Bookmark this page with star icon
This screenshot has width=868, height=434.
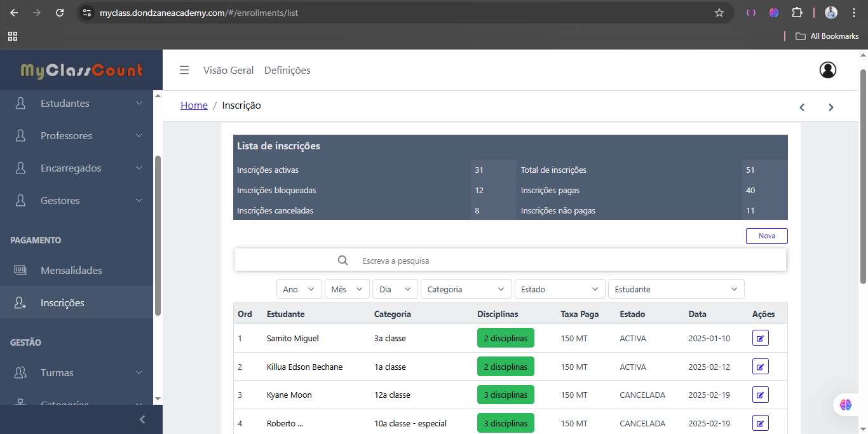(719, 13)
